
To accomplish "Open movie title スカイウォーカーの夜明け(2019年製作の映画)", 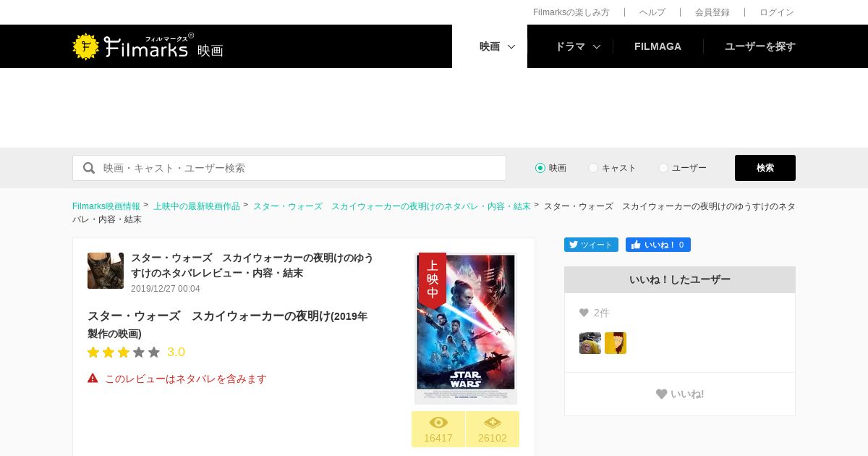I will tap(228, 324).
